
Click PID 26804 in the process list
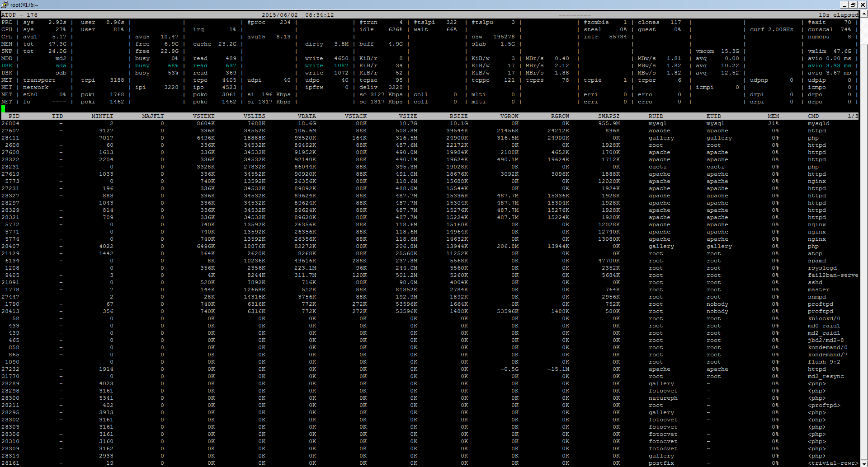click(x=10, y=123)
